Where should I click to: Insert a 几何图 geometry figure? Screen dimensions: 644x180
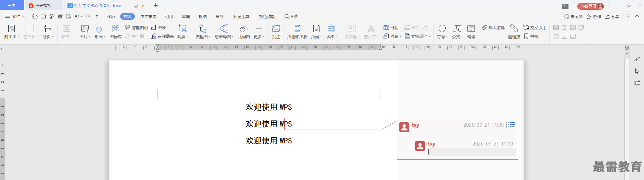click(244, 32)
